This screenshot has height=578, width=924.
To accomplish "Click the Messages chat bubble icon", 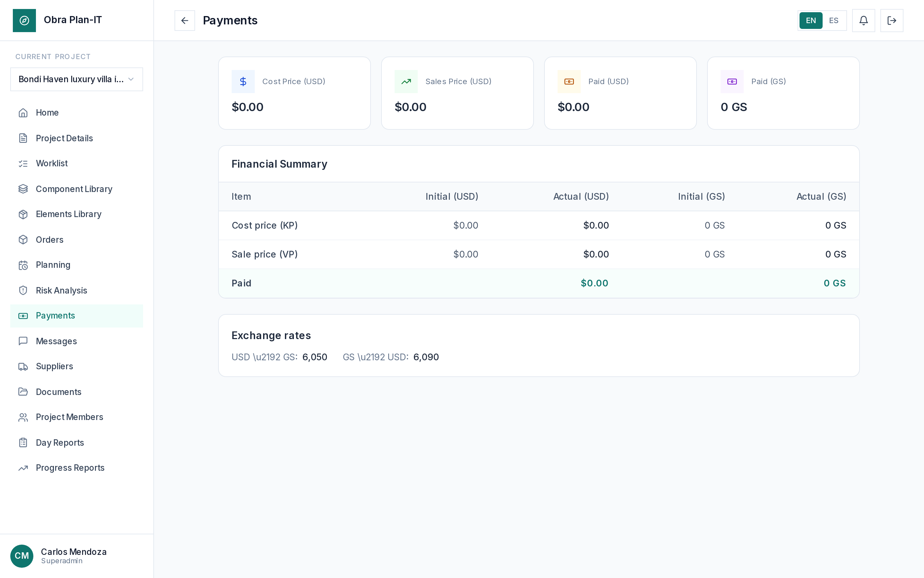I will pos(23,341).
